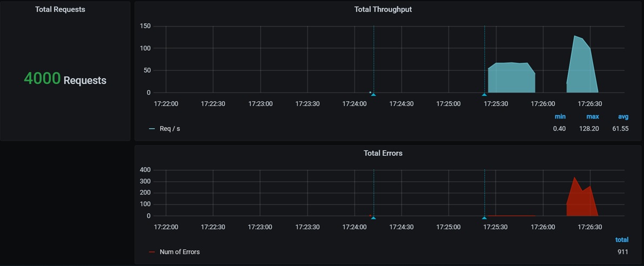Click first annotation triangle in Total Throughput chart
This screenshot has height=266, width=644.
click(373, 95)
